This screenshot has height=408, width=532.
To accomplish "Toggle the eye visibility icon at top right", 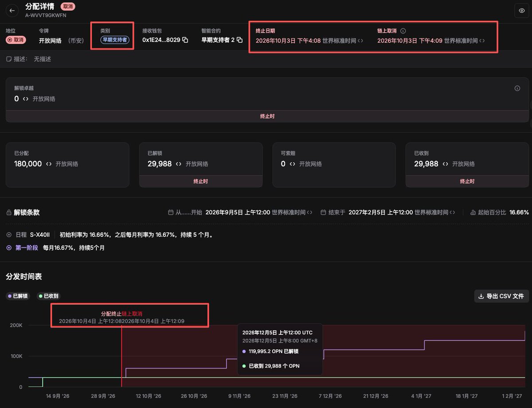I will [x=521, y=11].
